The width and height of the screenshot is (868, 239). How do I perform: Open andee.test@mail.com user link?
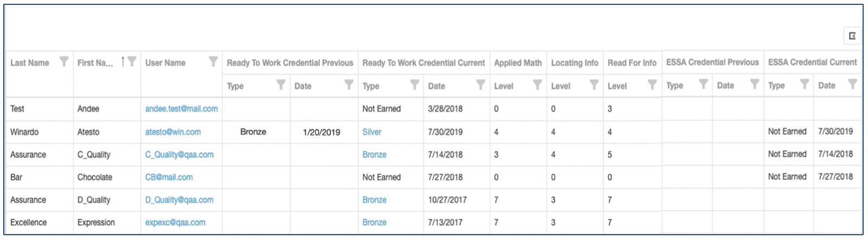181,109
